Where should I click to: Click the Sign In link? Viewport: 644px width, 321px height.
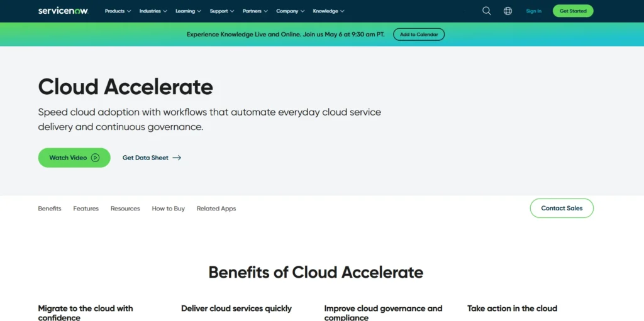533,11
